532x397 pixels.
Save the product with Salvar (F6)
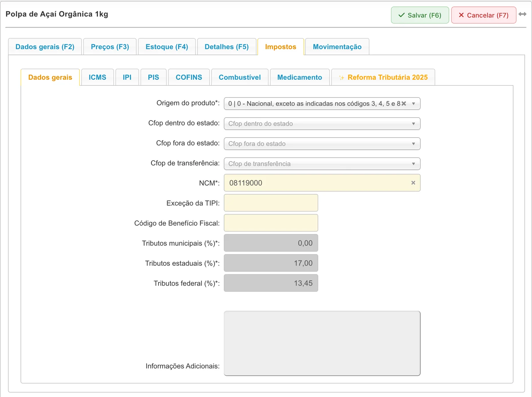coord(420,15)
